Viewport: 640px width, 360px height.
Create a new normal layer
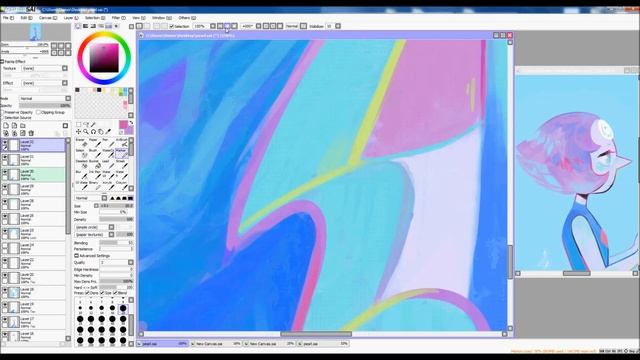point(6,126)
